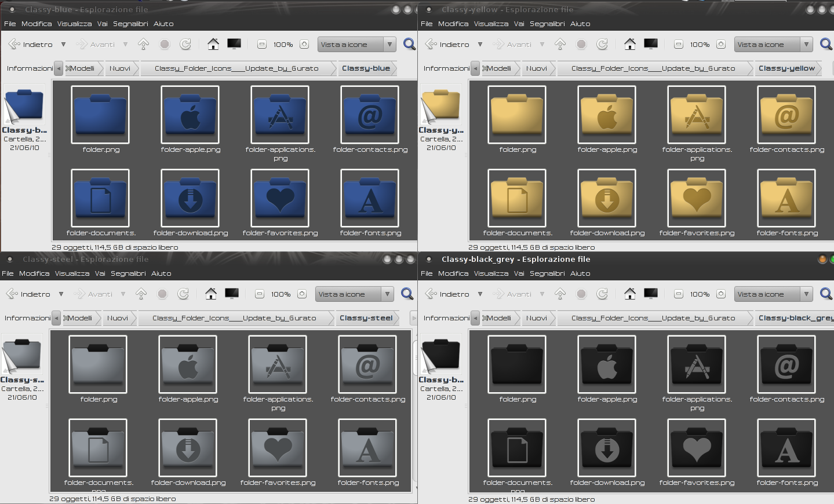Select steel folder.png thumbnail
The height and width of the screenshot is (504, 834).
click(98, 364)
